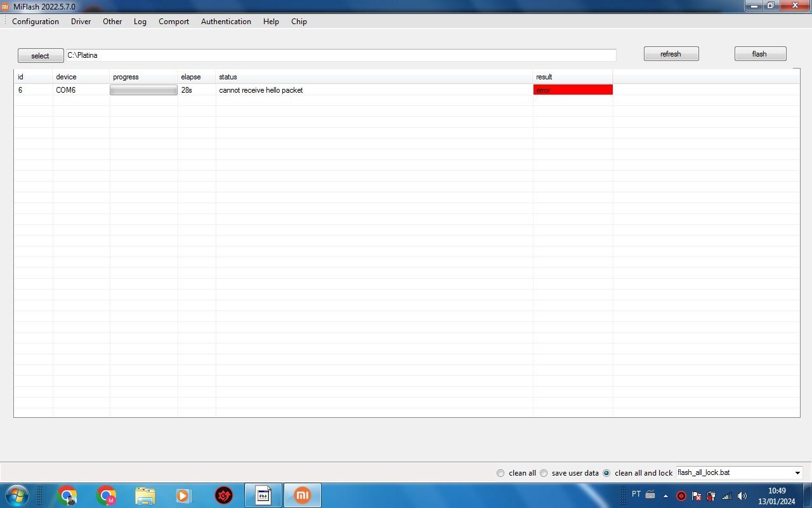The image size is (812, 508).
Task: Open the Other menu
Action: 112,22
